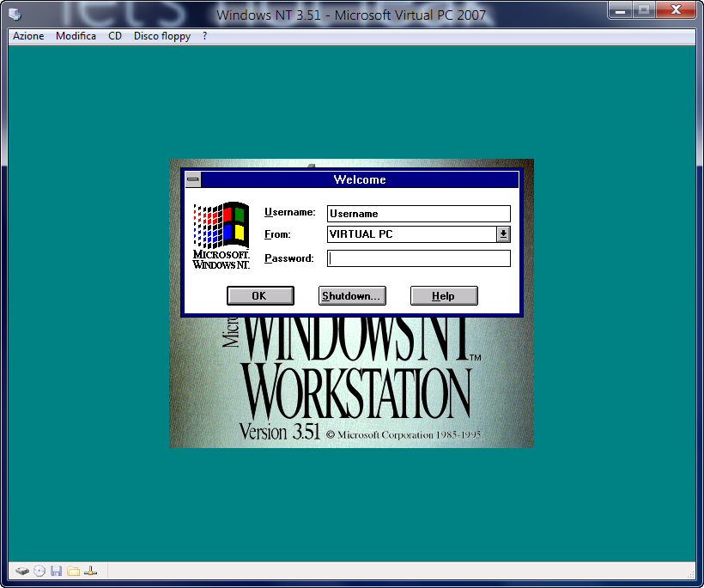Open the Disco floppy menu

(162, 36)
